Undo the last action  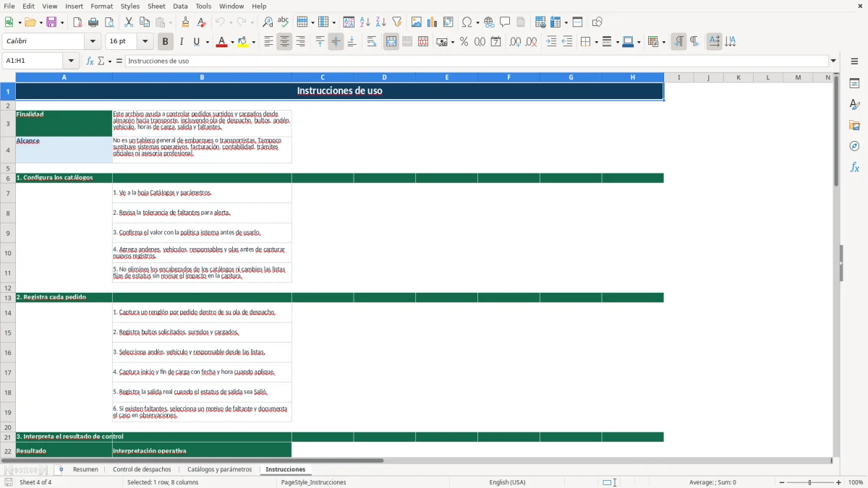tap(220, 22)
